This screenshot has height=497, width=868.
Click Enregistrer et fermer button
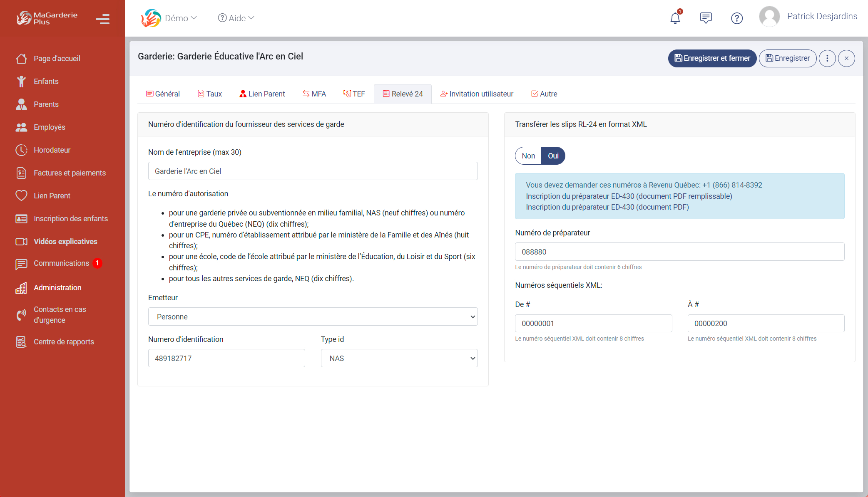point(712,58)
